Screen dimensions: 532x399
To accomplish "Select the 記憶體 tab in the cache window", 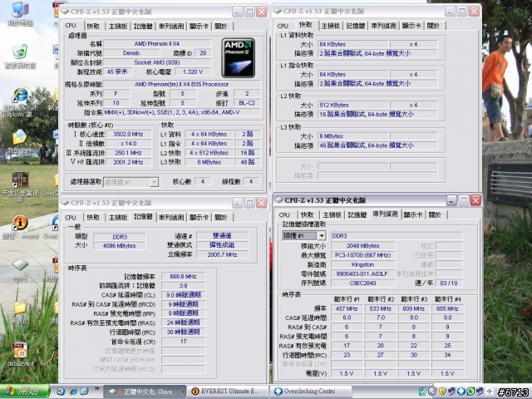I will pos(356,26).
